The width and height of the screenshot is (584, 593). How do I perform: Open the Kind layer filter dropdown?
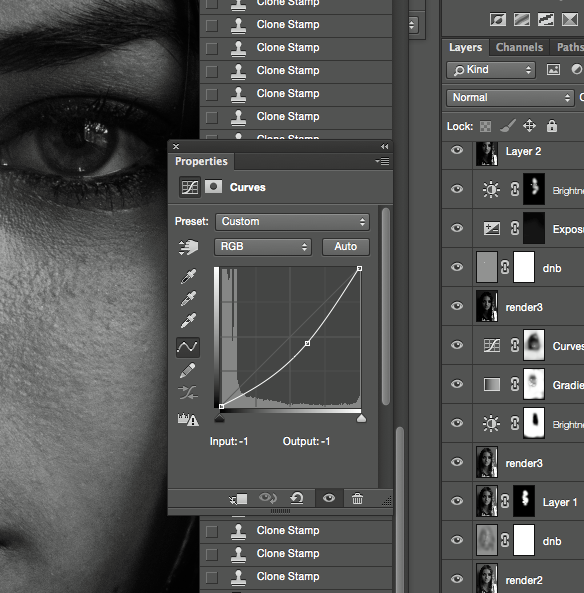(x=491, y=70)
